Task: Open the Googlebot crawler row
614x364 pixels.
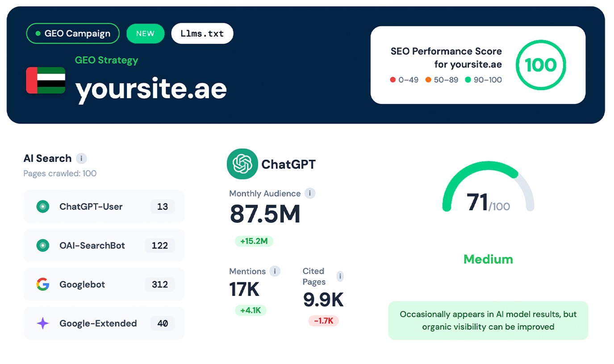Action: point(104,284)
